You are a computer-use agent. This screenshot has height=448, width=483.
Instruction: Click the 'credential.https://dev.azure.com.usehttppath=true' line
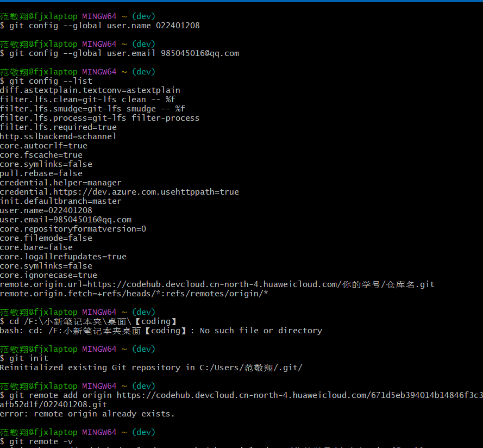click(120, 192)
